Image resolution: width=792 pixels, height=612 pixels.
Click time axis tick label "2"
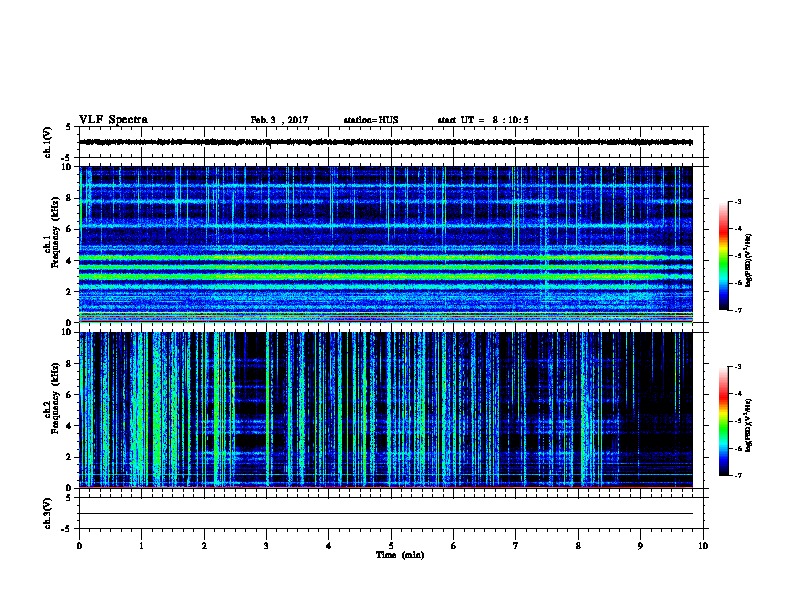tap(204, 545)
